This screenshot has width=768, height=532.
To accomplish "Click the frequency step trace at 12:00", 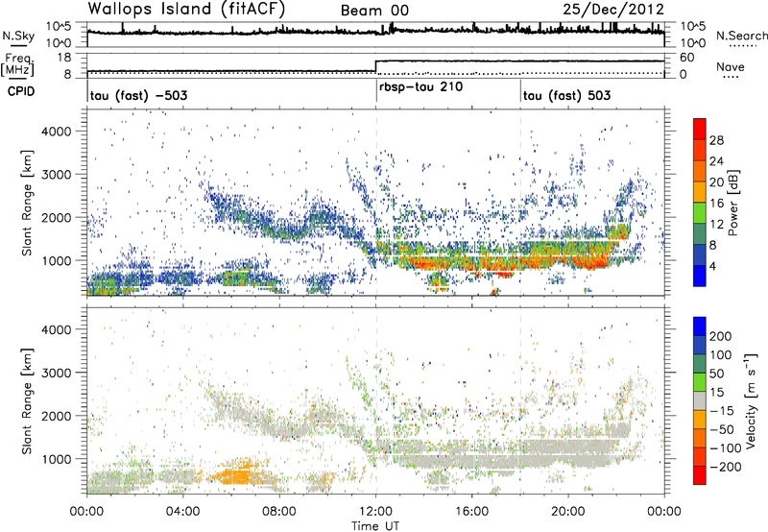I will coord(375,66).
